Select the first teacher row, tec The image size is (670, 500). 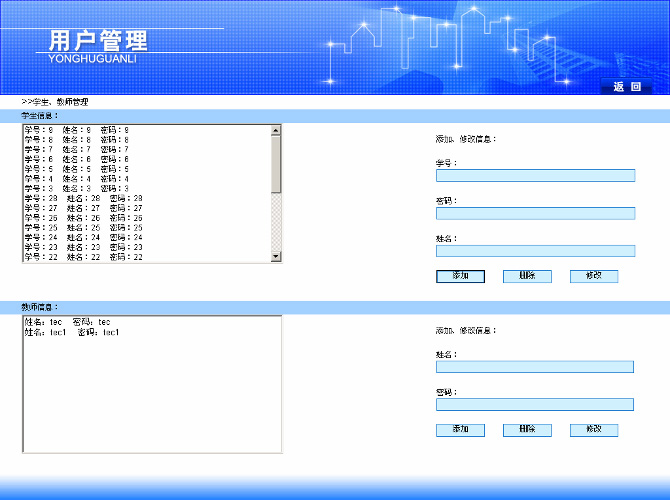68,322
